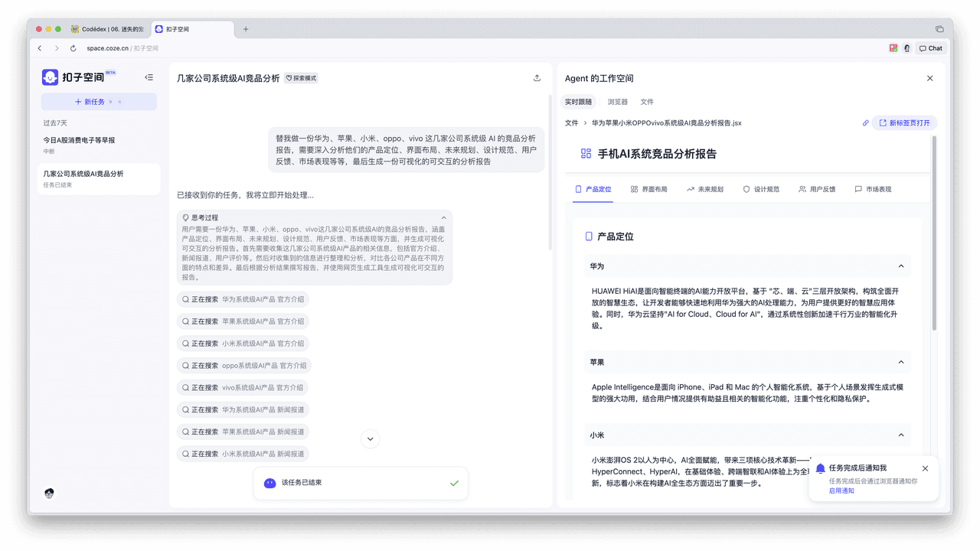Viewport: 980px width, 551px height.
Task: Click the file name 华为苹果小米OPPOvivo系统级AI竞品分析报告.jsx
Action: [x=666, y=122]
